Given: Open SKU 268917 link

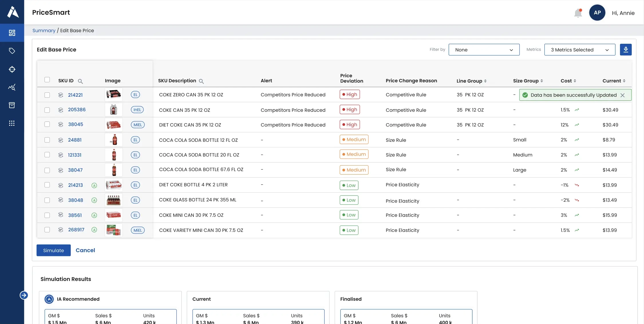Looking at the screenshot, I should 76,230.
